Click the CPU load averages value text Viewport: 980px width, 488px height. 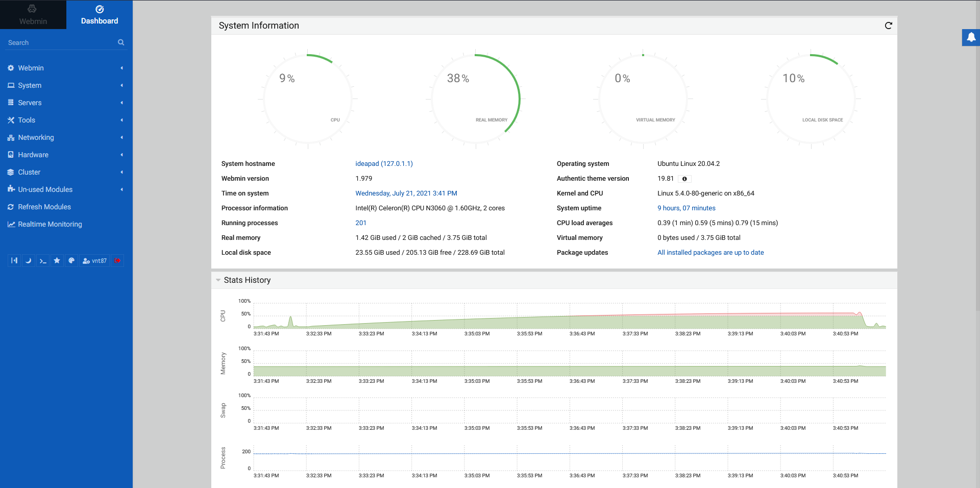pos(718,223)
